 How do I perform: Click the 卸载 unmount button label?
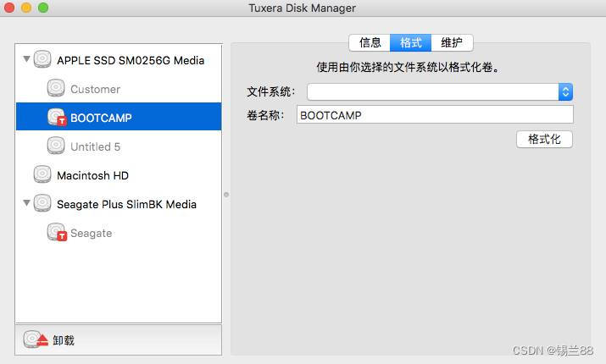[x=64, y=340]
